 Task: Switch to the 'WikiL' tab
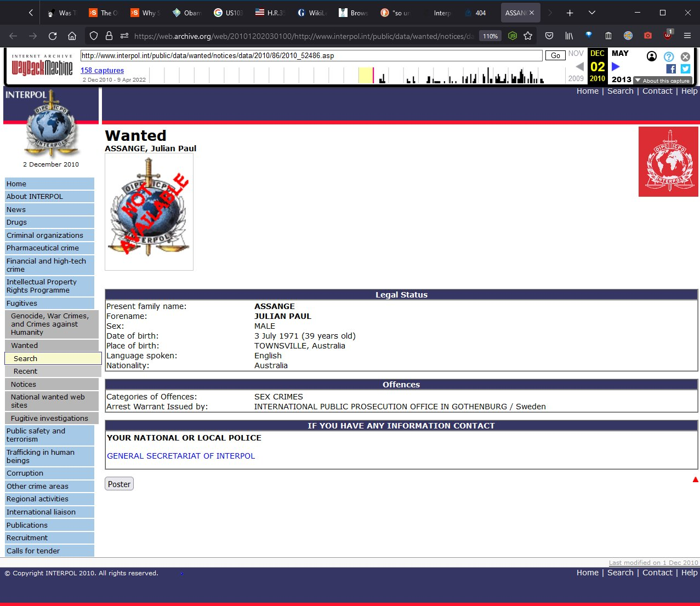pos(312,13)
